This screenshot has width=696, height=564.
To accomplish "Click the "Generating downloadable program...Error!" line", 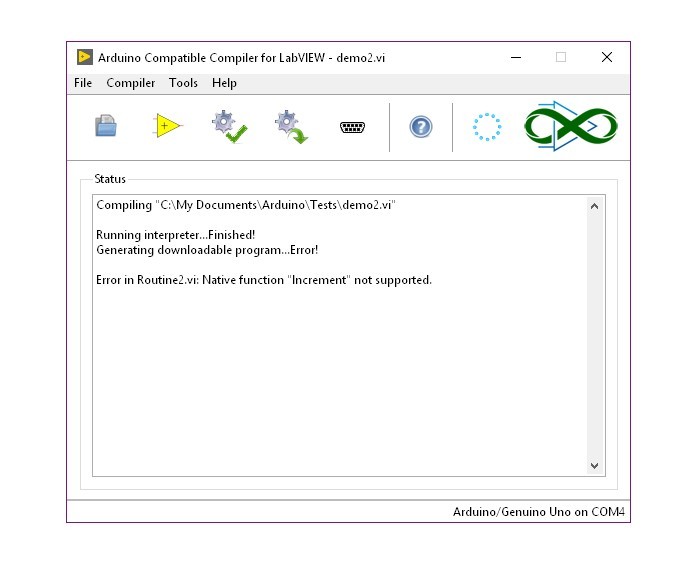I will 207,250.
